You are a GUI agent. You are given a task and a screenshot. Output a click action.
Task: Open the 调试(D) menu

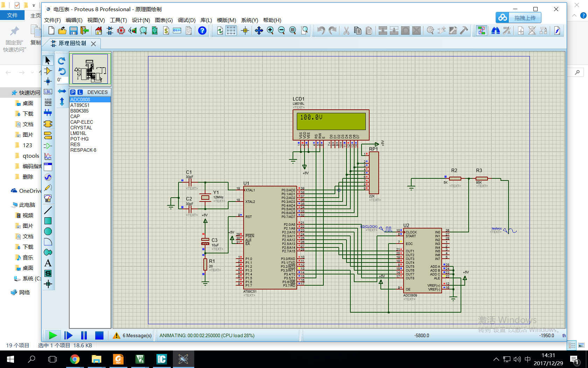(x=187, y=20)
